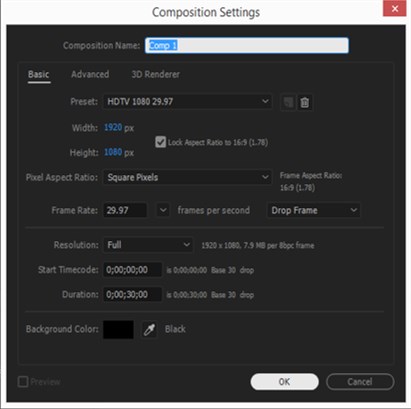The width and height of the screenshot is (411, 409).
Task: Click the OK button
Action: tap(284, 382)
